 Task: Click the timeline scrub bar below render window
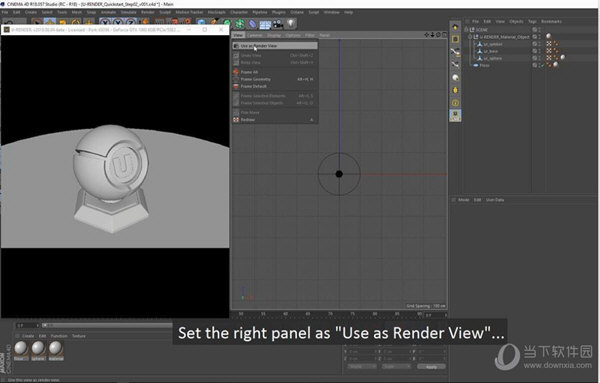pos(107,325)
